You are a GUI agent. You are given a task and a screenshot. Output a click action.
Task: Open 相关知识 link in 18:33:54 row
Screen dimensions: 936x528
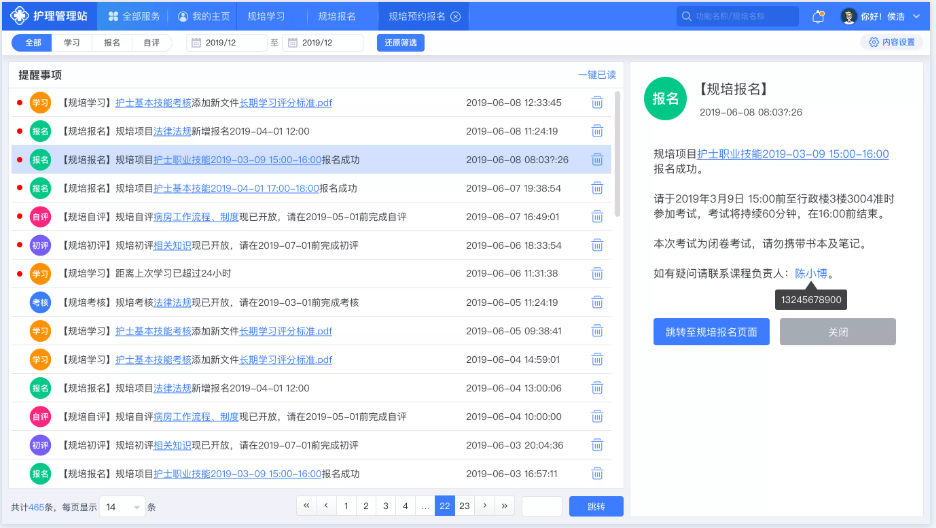[x=173, y=245]
